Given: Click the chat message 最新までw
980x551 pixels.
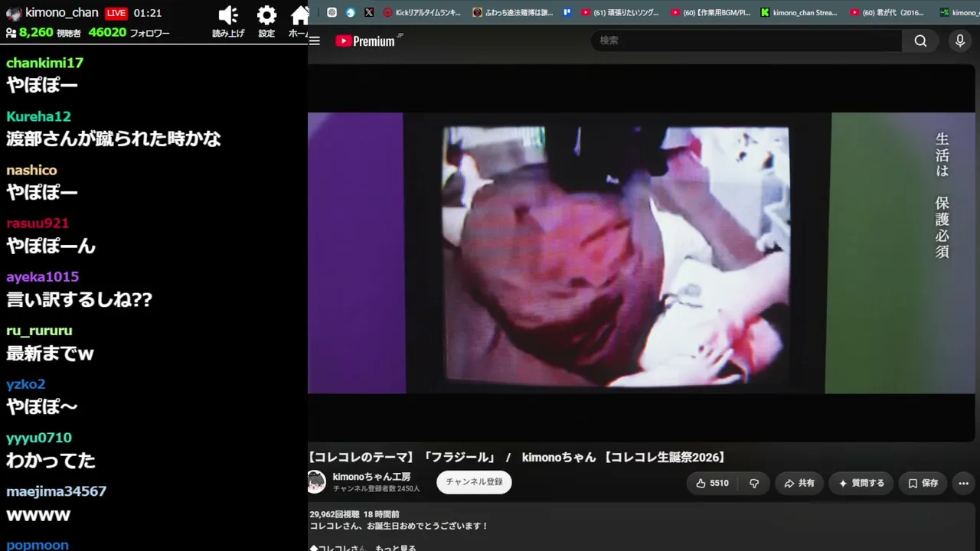Looking at the screenshot, I should (50, 354).
